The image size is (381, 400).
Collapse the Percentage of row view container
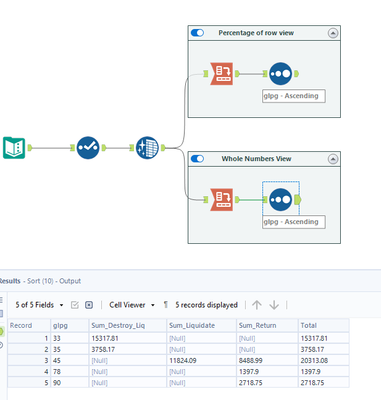[x=333, y=33]
